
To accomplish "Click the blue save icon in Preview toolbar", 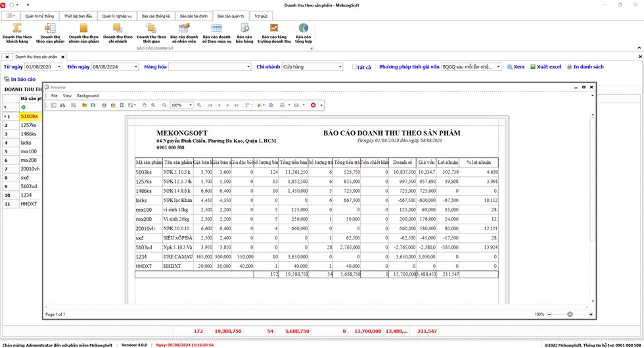I will click(93, 105).
